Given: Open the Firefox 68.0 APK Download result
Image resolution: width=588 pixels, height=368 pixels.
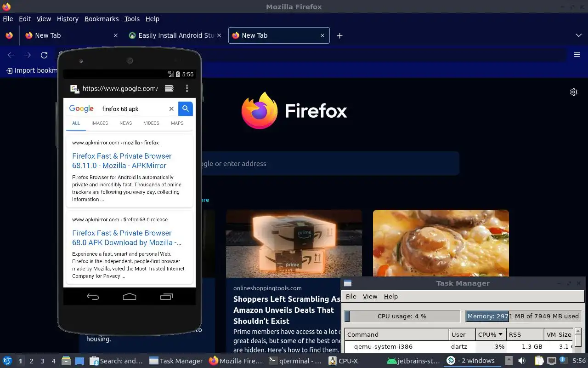Looking at the screenshot, I should [126, 237].
